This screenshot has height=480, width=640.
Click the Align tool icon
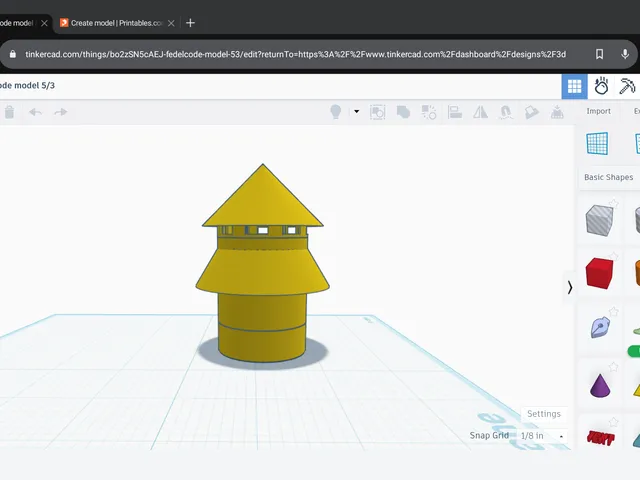click(454, 112)
